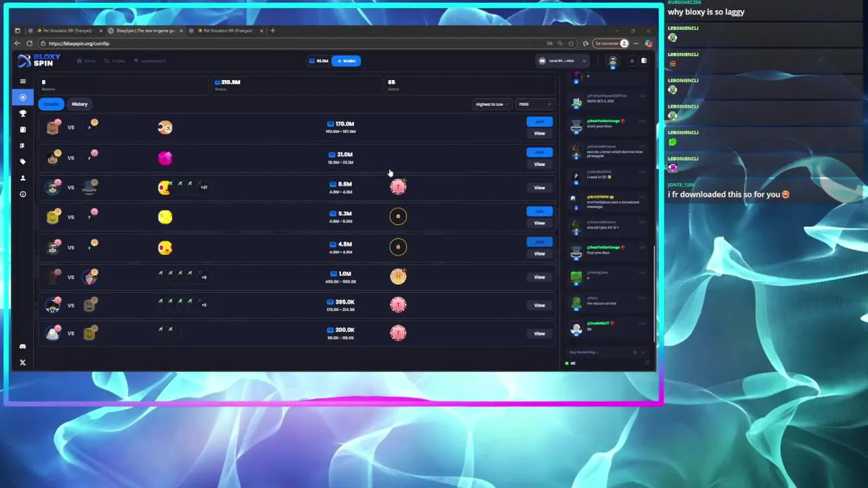This screenshot has width=868, height=488.
Task: Open the info circle icon in the sidebar
Action: coord(22,194)
